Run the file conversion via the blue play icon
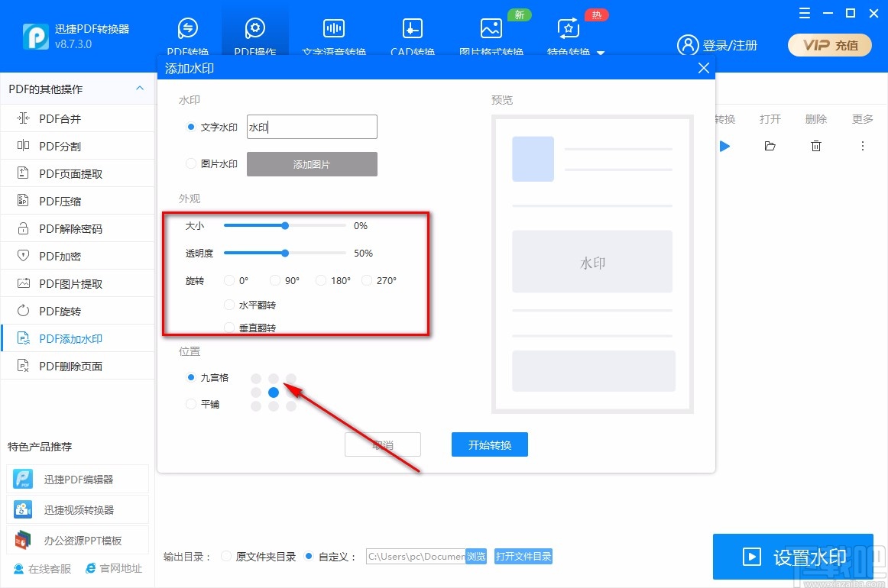 coord(724,146)
